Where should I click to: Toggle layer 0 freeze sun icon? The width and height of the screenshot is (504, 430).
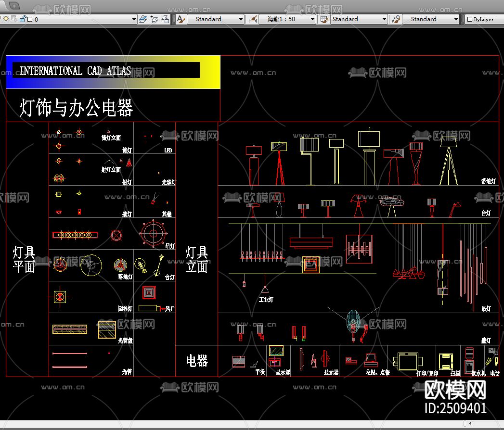(6, 19)
